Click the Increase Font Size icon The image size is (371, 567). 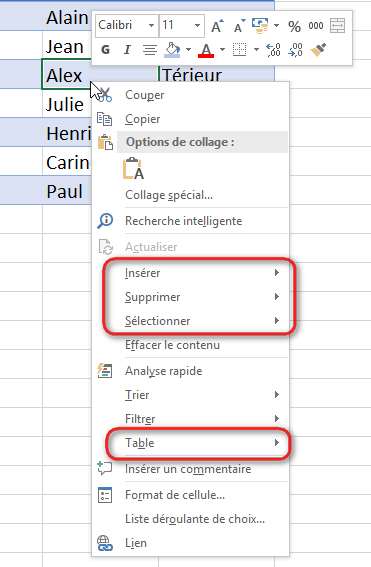coord(217,26)
